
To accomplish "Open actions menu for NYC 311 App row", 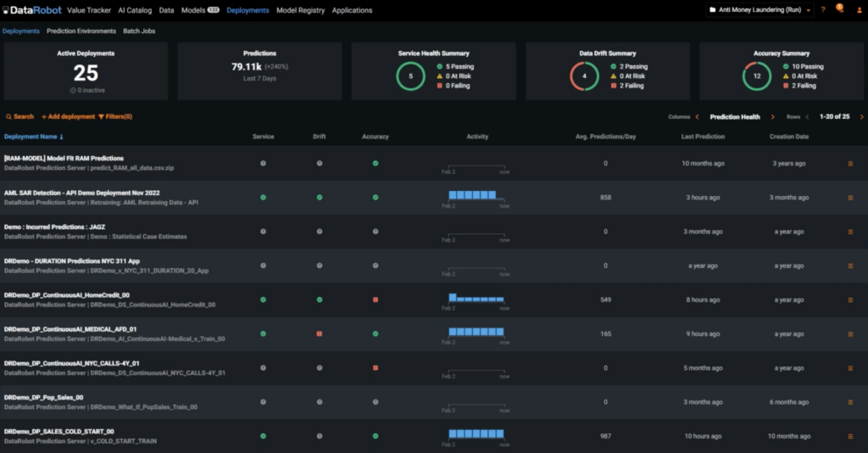I will point(850,266).
